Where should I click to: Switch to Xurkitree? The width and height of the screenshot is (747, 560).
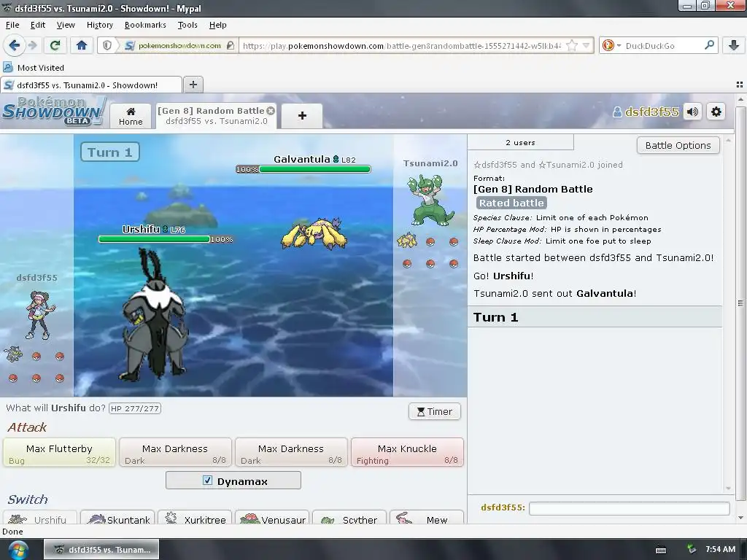coord(196,517)
